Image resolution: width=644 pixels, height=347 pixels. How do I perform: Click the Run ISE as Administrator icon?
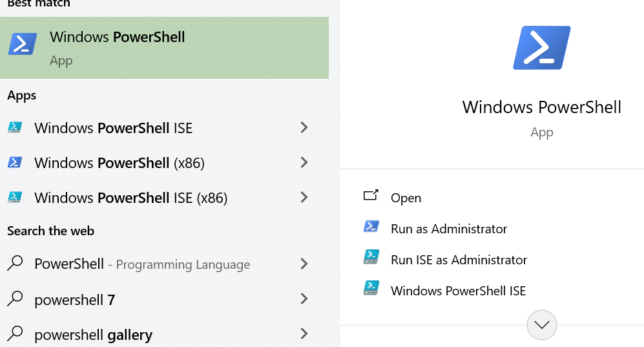coord(371,258)
